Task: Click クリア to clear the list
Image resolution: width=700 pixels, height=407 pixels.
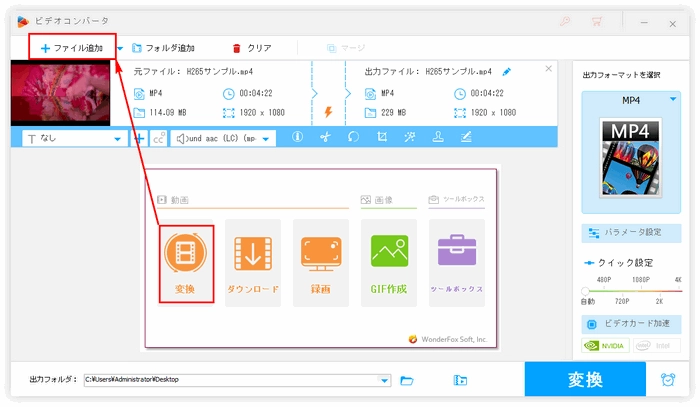Action: coord(252,47)
